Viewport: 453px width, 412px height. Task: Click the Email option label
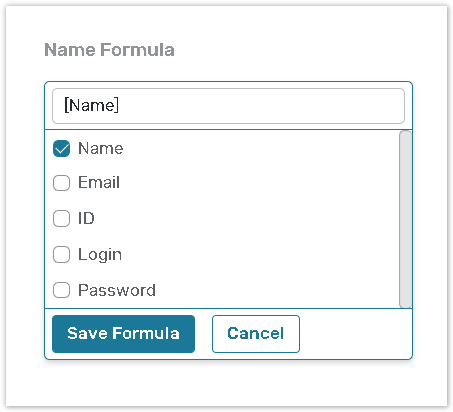click(99, 182)
